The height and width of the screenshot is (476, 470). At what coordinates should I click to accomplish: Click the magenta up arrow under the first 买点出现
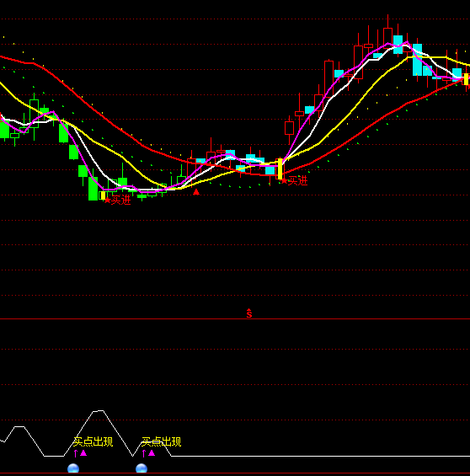point(76,453)
